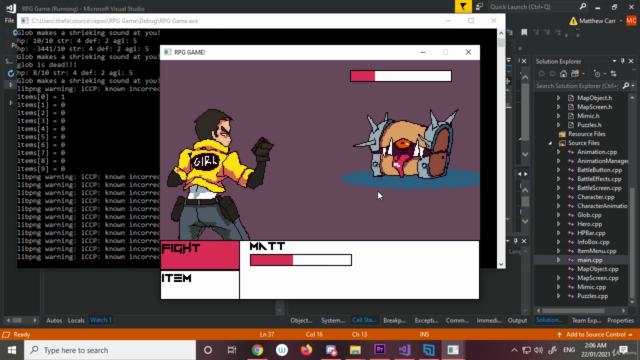
Task: Click the pending changes filter icon in Solution Explorer
Action: pos(597,74)
